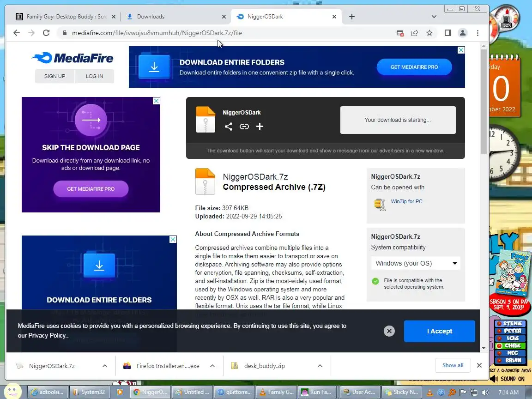Close the downloads shelf
The image size is (532, 399).
pyautogui.click(x=479, y=365)
